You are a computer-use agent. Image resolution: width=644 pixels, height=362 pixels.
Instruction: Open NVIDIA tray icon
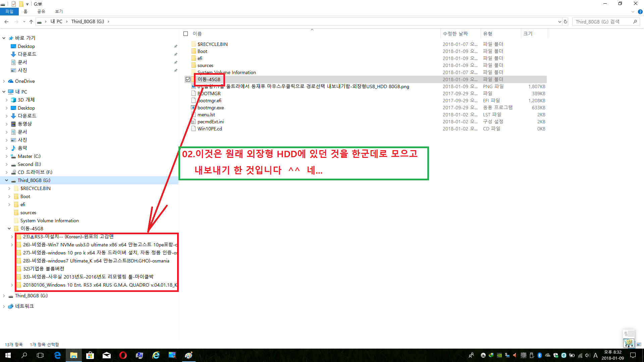click(x=499, y=355)
